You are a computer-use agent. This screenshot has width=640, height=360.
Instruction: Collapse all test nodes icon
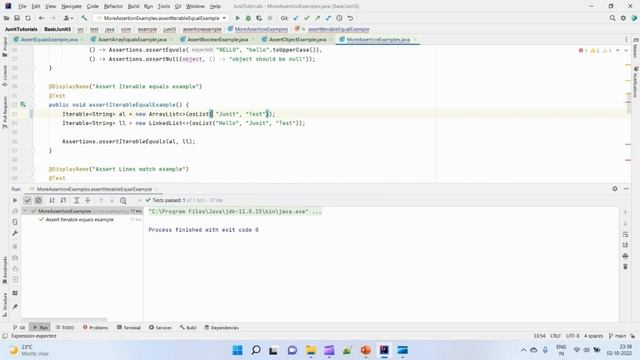click(87, 200)
